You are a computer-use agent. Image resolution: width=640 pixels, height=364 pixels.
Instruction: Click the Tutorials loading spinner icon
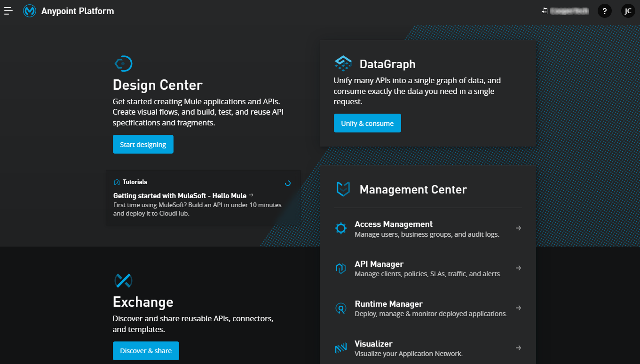point(288,183)
